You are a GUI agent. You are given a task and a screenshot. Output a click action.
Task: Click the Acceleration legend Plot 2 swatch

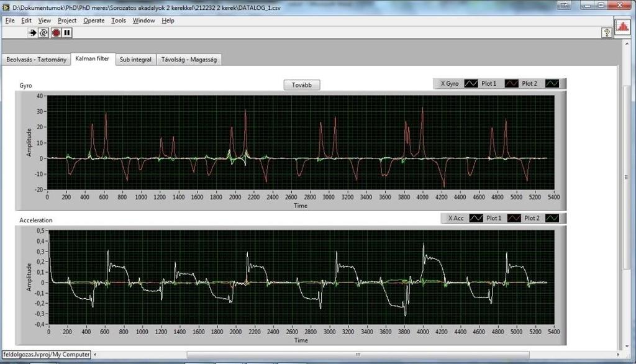552,218
